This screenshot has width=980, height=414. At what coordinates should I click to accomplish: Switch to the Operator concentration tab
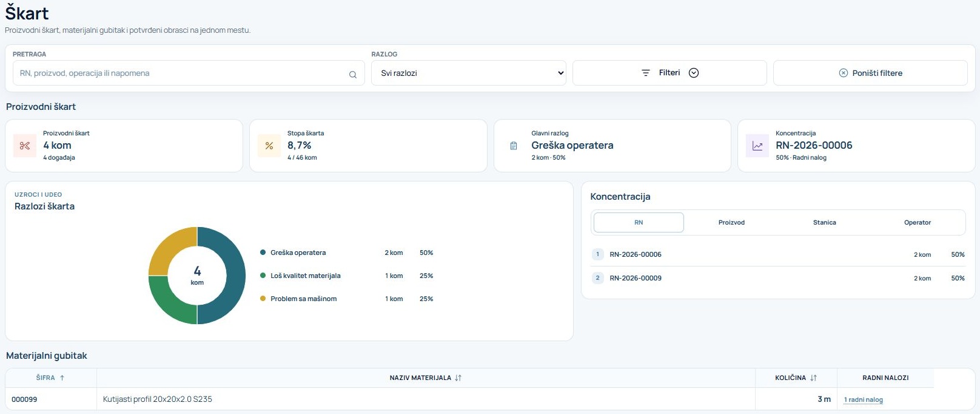[x=918, y=223]
